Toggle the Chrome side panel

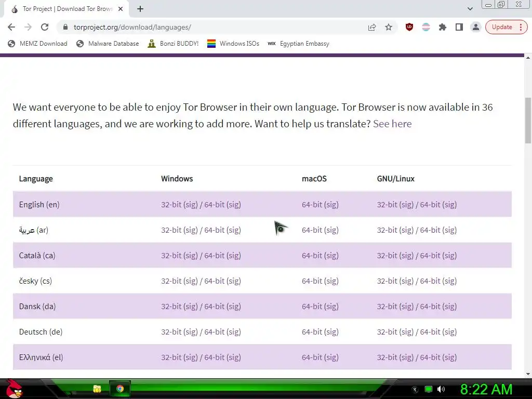coord(459,27)
